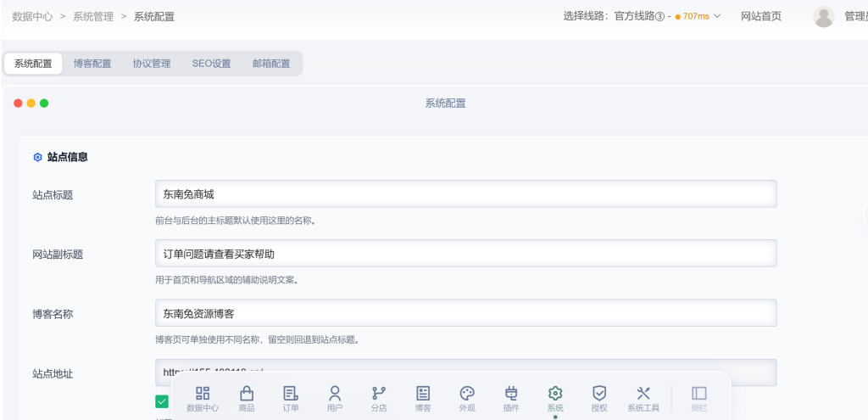Open the 插件 plug icon in dock
Screen dimensions: 868x420
pyautogui.click(x=511, y=400)
